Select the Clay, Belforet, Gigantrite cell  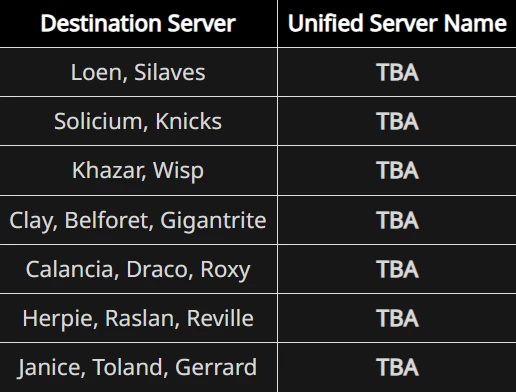click(x=138, y=220)
